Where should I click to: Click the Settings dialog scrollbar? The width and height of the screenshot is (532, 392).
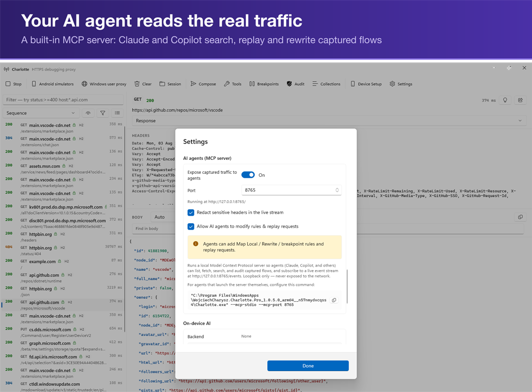pyautogui.click(x=347, y=286)
